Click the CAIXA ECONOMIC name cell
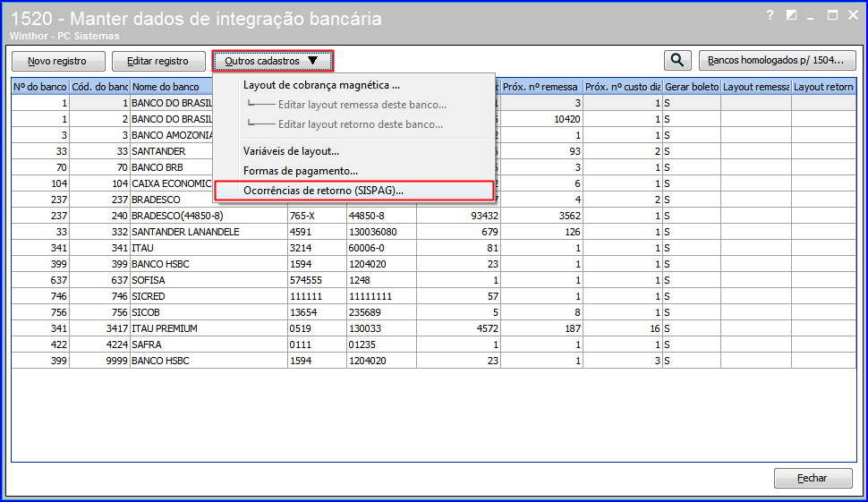This screenshot has height=502, width=868. tap(172, 183)
